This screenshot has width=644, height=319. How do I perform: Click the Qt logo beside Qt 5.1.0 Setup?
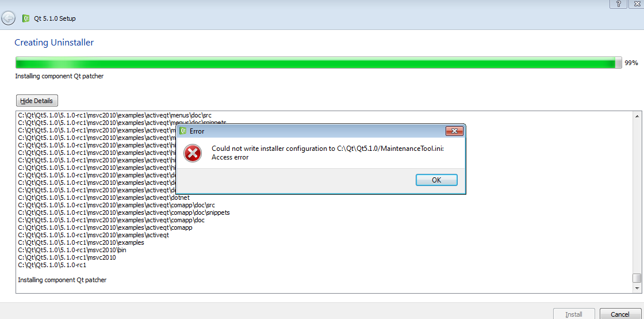[x=26, y=18]
